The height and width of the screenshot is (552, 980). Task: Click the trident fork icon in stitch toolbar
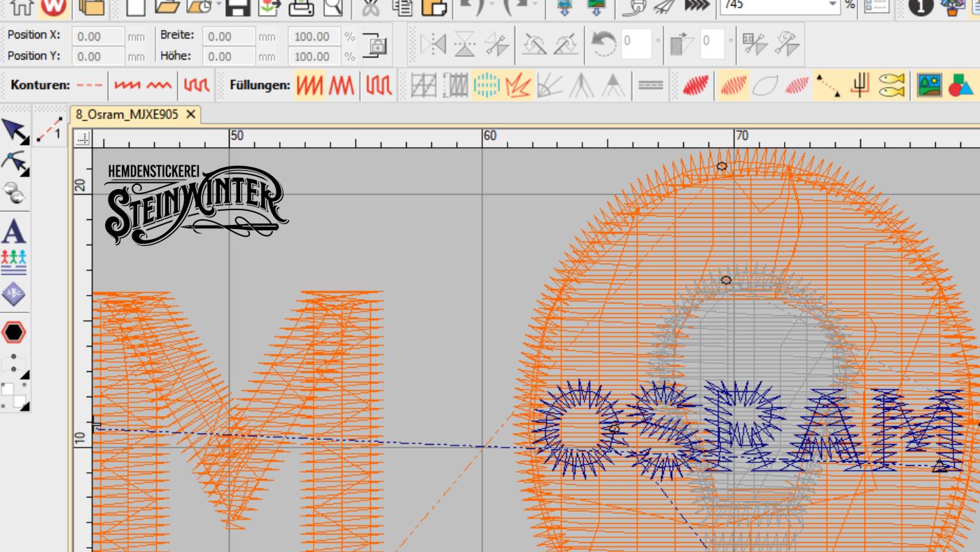tap(859, 85)
